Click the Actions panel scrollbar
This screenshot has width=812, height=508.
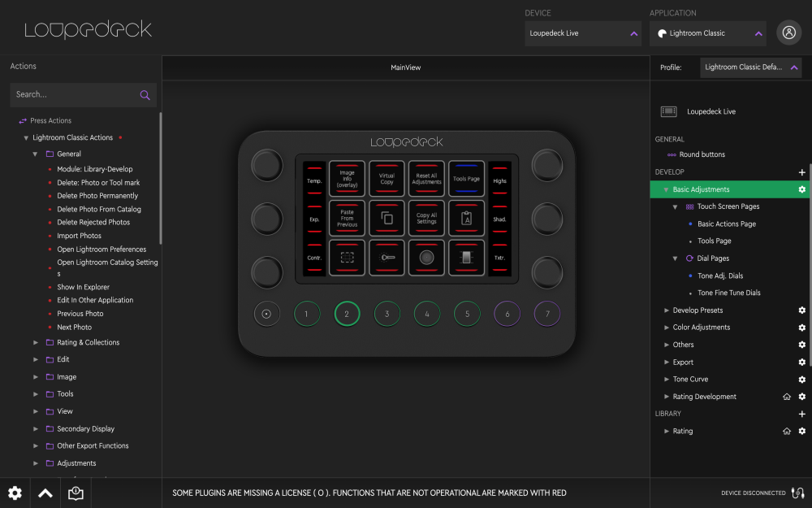point(161,178)
